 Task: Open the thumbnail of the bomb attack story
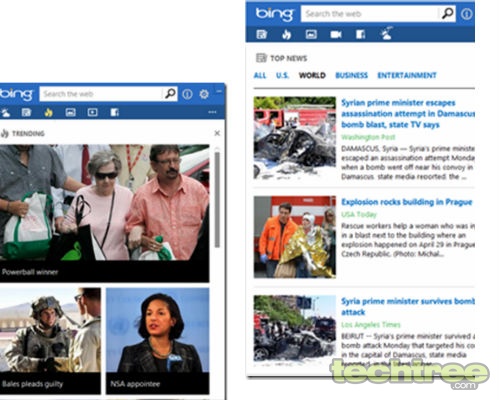click(295, 331)
